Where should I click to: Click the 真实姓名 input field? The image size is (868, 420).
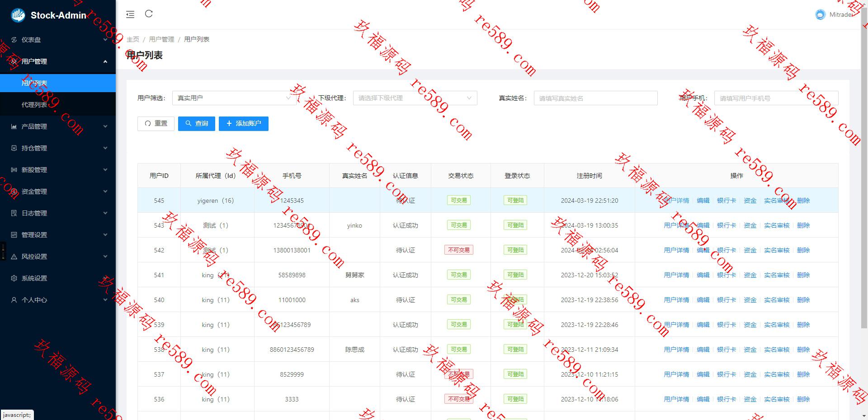click(595, 98)
